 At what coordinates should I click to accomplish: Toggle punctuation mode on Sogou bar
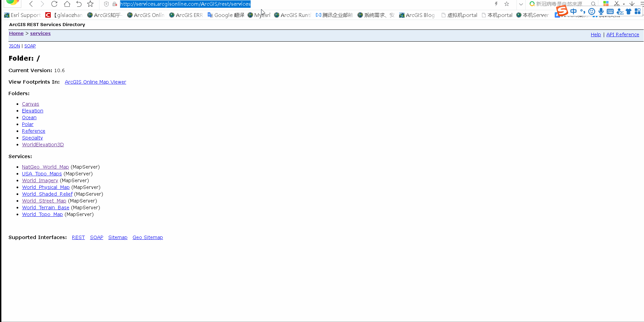tap(582, 12)
